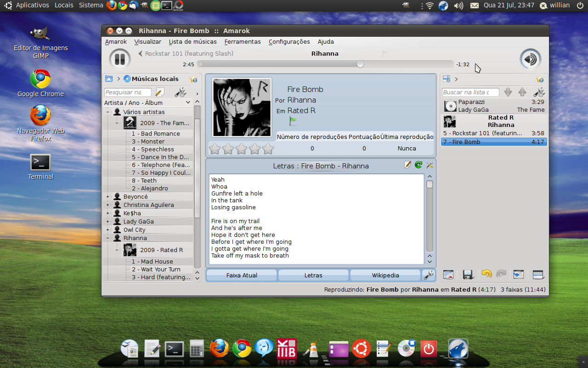This screenshot has width=588, height=368.
Task: Rate the track with the fifth star
Action: coord(268,149)
